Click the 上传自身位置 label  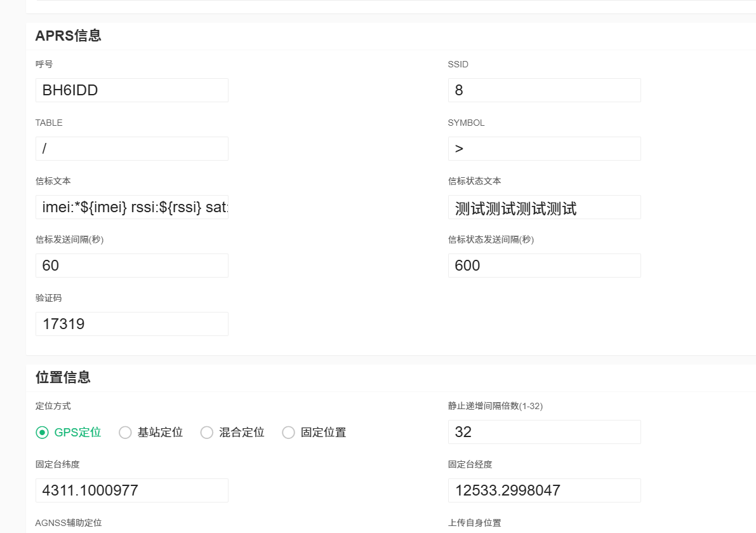(x=474, y=523)
